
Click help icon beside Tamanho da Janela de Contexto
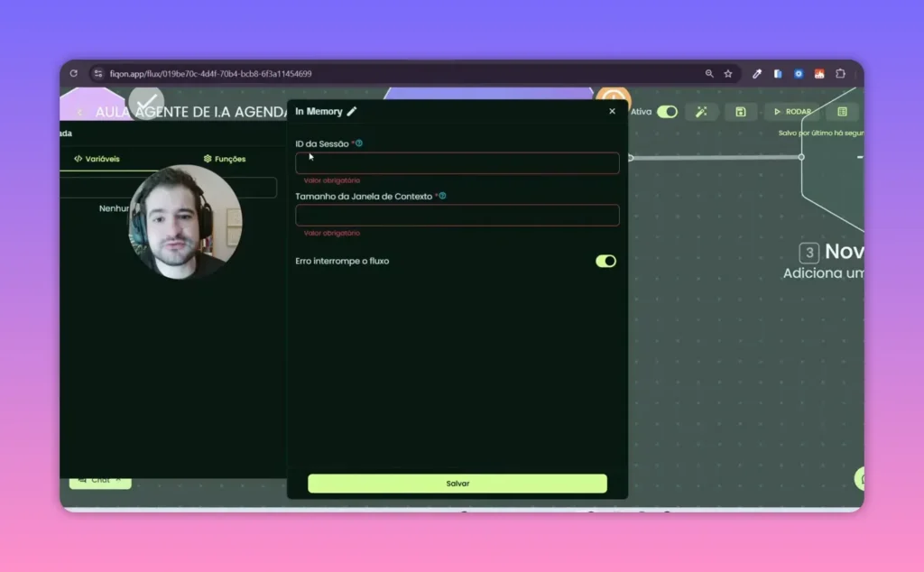click(442, 196)
